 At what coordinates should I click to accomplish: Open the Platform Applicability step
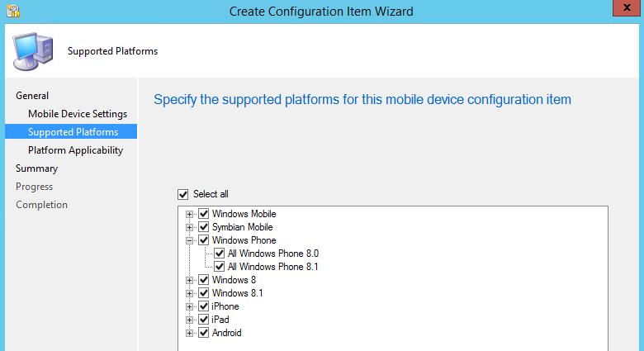click(75, 150)
